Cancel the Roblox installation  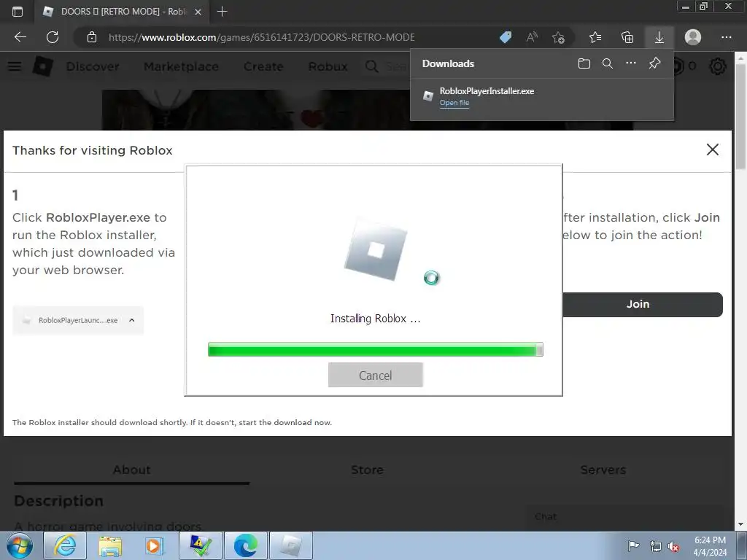[x=376, y=376]
